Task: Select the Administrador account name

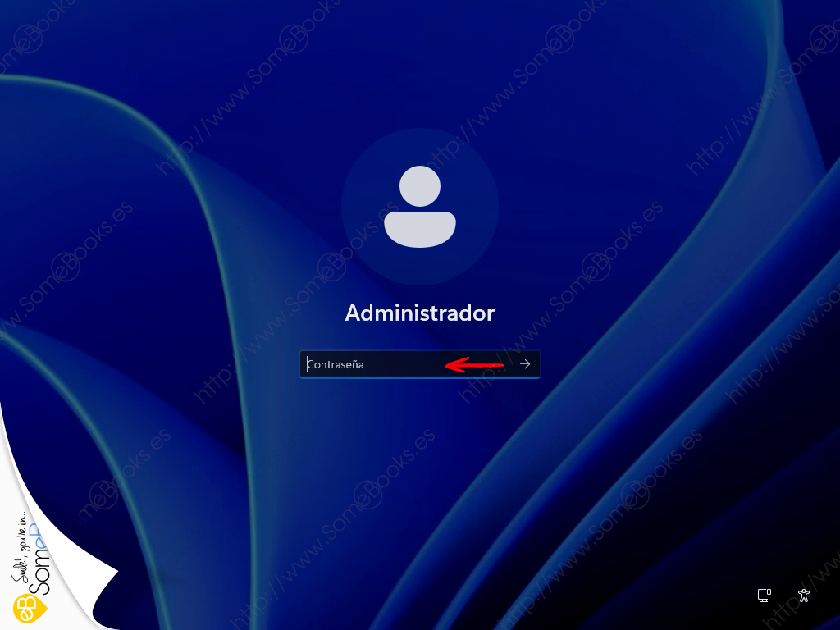Action: coord(420,313)
